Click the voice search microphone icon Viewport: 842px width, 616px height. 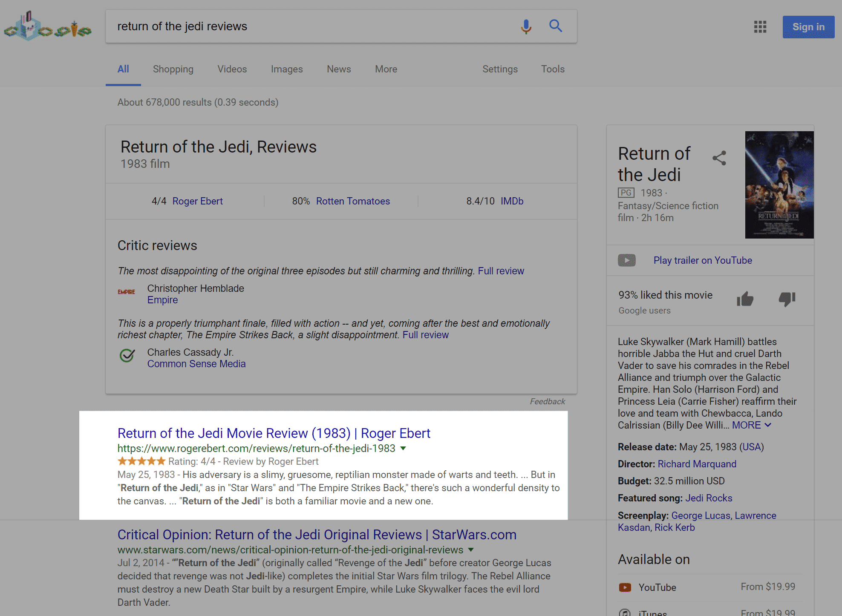click(x=526, y=26)
